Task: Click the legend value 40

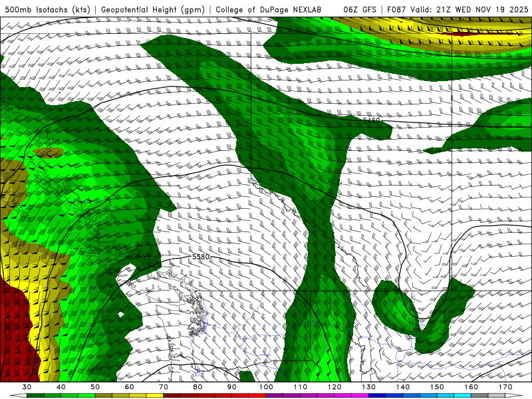Action: tap(61, 387)
